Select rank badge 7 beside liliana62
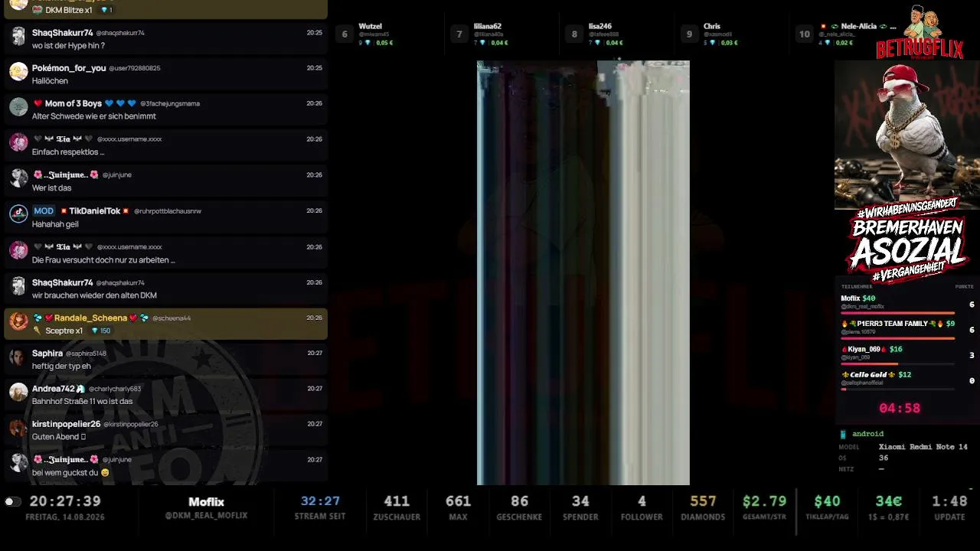The height and width of the screenshot is (551, 980). click(459, 34)
